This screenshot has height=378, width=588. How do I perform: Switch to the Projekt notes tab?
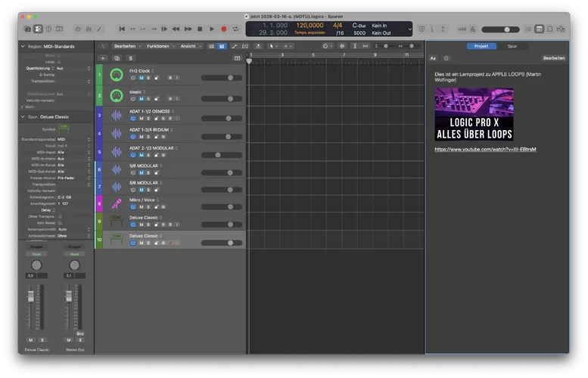[481, 46]
